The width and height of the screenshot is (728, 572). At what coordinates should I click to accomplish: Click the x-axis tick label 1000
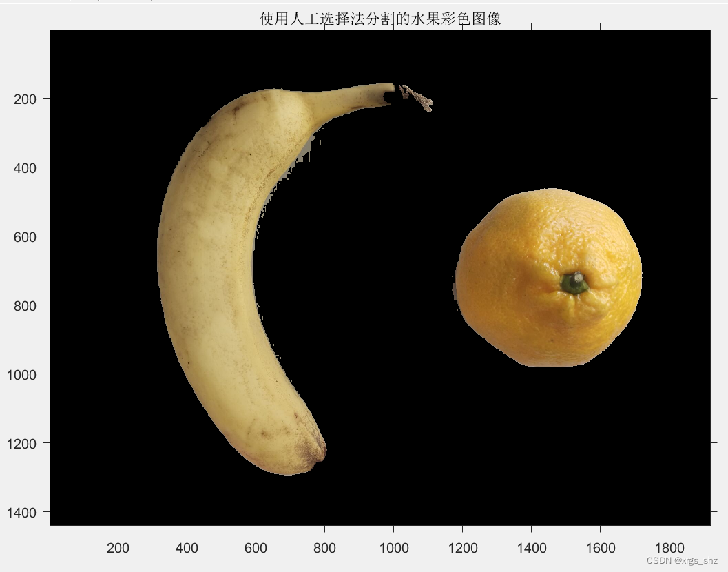point(394,548)
